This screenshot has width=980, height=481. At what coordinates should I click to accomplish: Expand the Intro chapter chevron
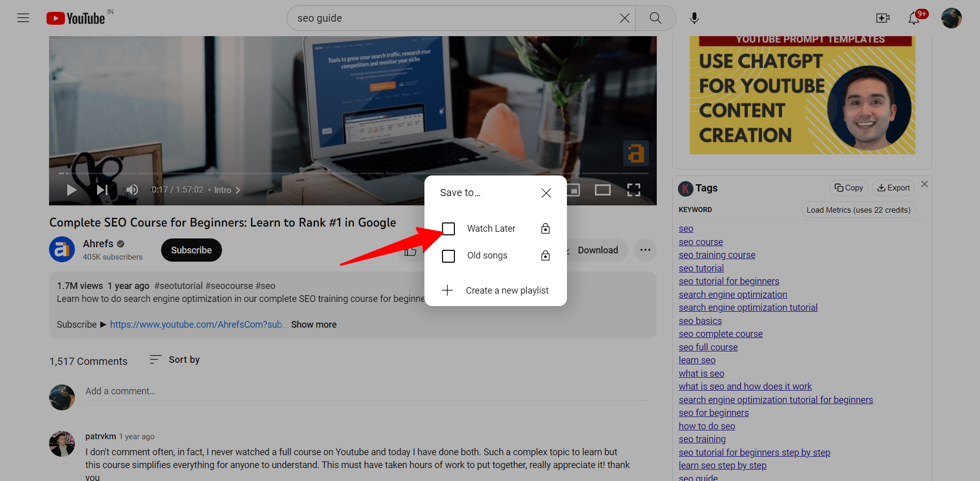coord(238,190)
